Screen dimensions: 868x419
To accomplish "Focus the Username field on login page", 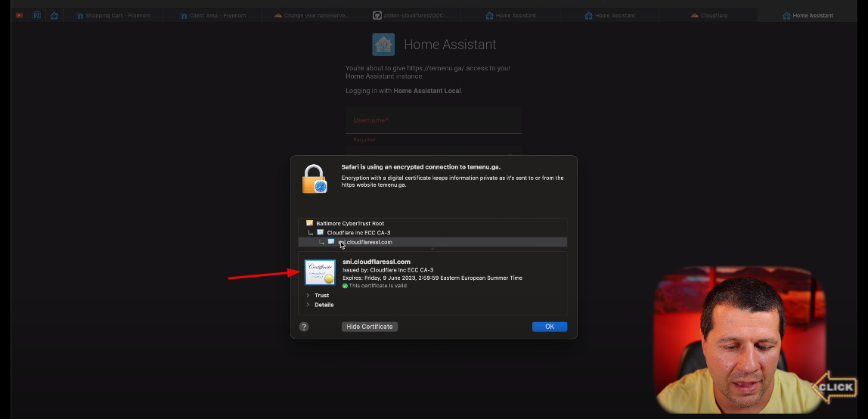I will tap(433, 120).
